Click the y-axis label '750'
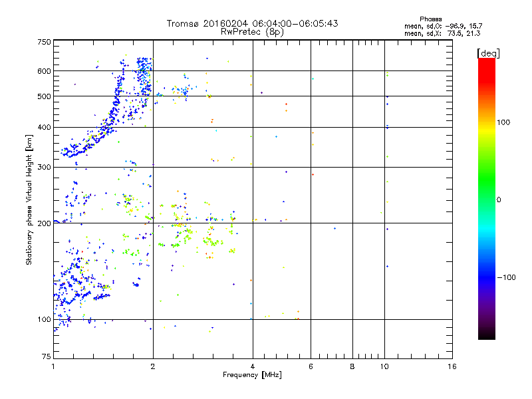This screenshot has width=532, height=399. 44,42
